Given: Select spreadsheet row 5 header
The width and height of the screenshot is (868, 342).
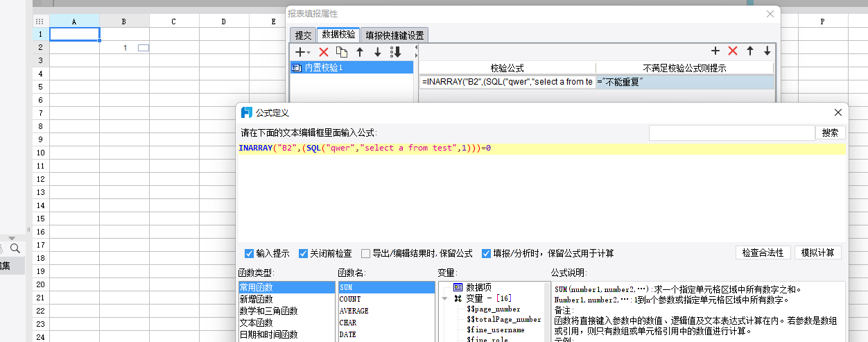Looking at the screenshot, I should click(x=41, y=87).
